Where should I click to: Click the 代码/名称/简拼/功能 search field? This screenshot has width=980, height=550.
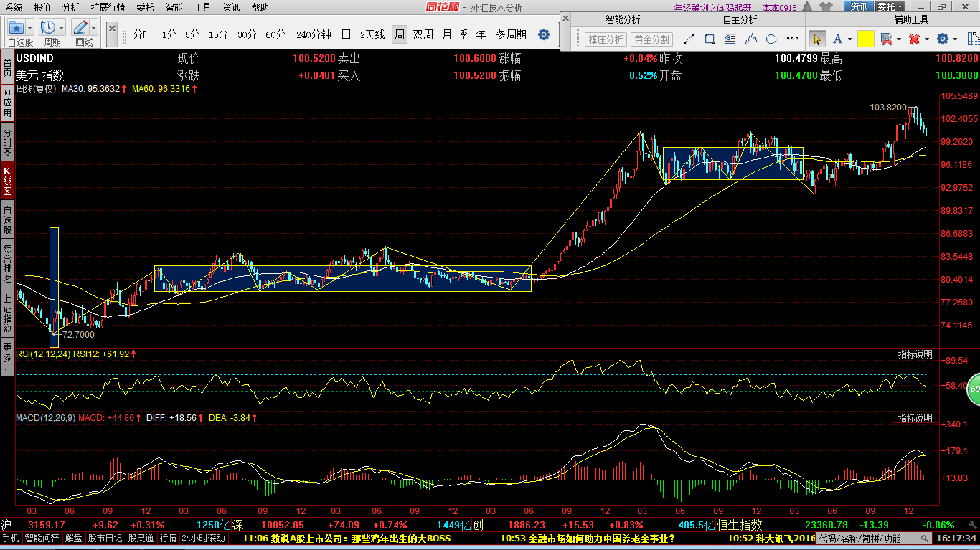pyautogui.click(x=874, y=538)
